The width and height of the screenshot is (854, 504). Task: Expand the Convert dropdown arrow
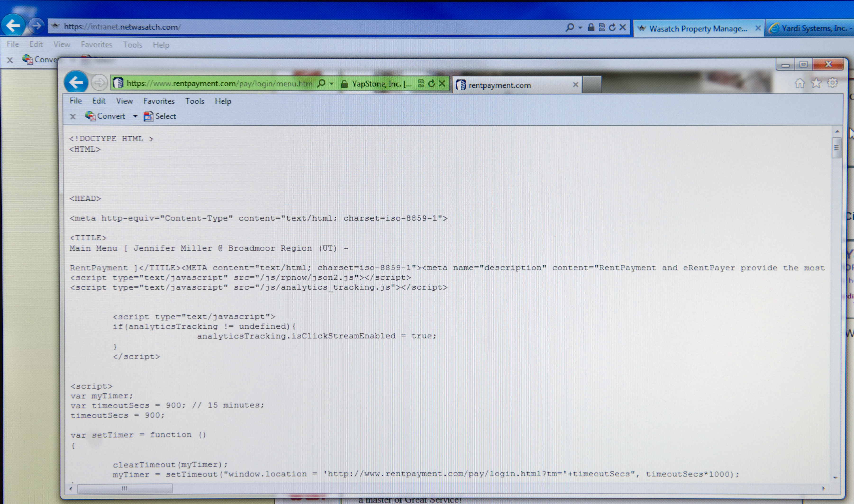(135, 116)
